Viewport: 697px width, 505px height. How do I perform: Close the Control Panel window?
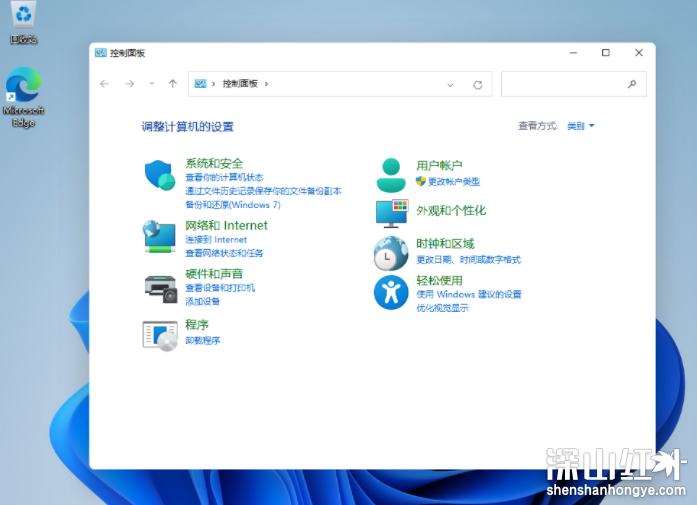click(639, 53)
